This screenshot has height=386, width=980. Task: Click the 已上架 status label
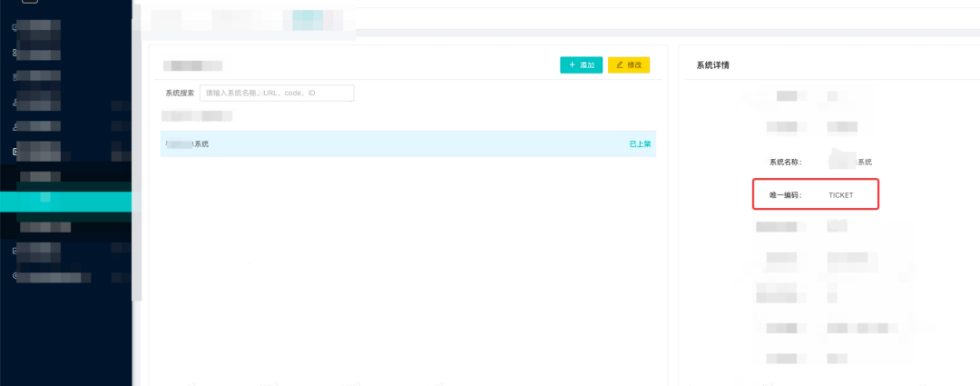[640, 144]
